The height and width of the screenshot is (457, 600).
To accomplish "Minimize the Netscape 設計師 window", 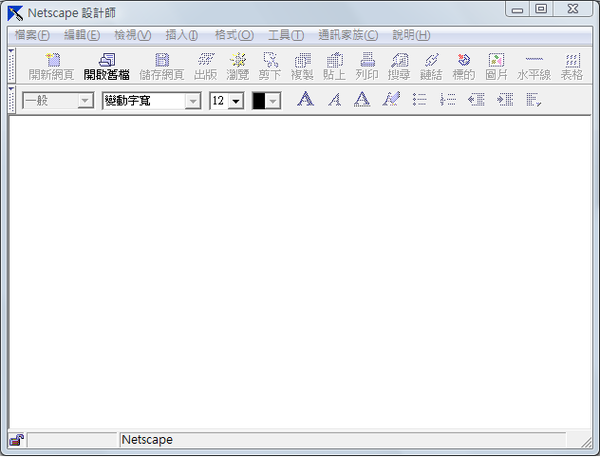I will coord(517,10).
